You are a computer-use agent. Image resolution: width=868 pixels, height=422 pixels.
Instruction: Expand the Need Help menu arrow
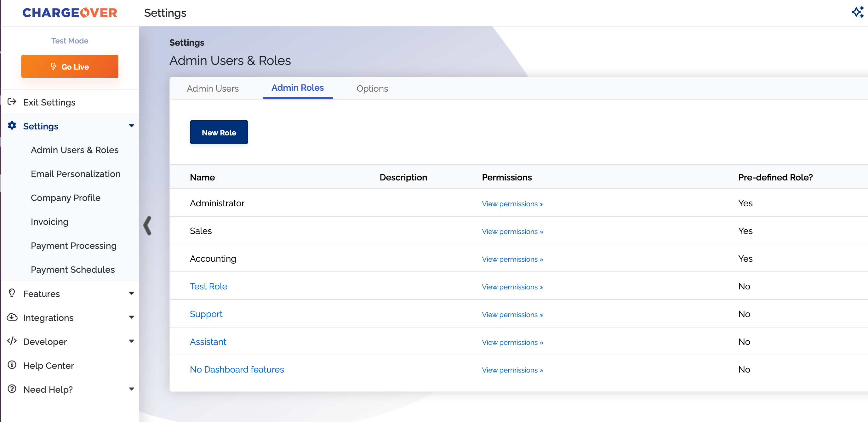point(131,389)
